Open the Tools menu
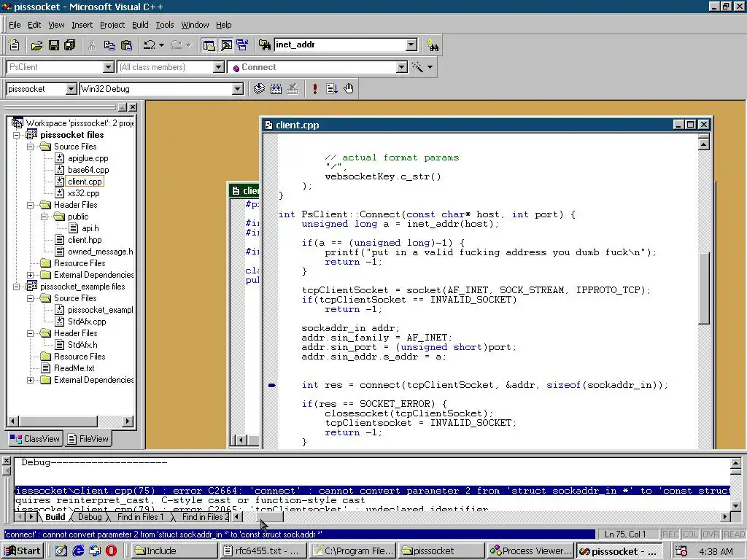The image size is (747, 560). [x=164, y=25]
